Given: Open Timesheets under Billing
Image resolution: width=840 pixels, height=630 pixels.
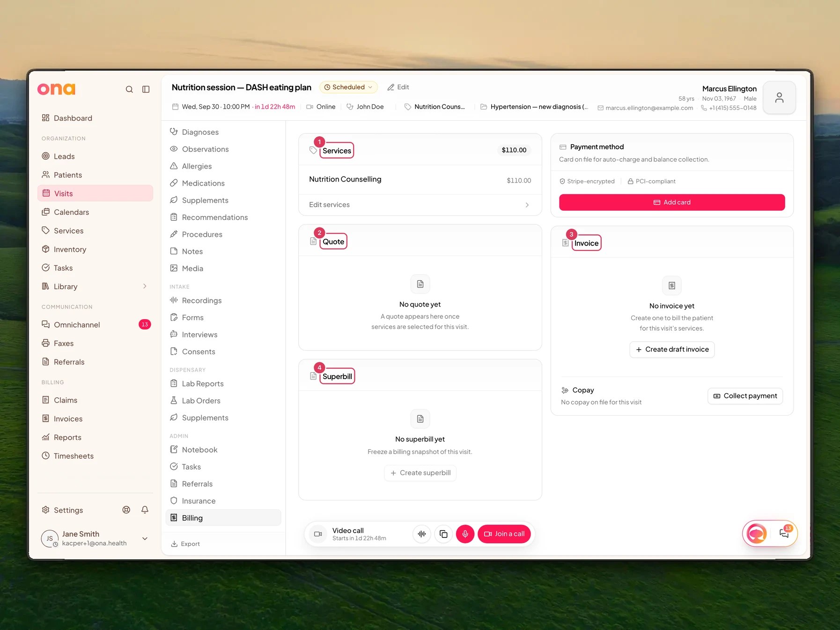Looking at the screenshot, I should (x=95, y=456).
